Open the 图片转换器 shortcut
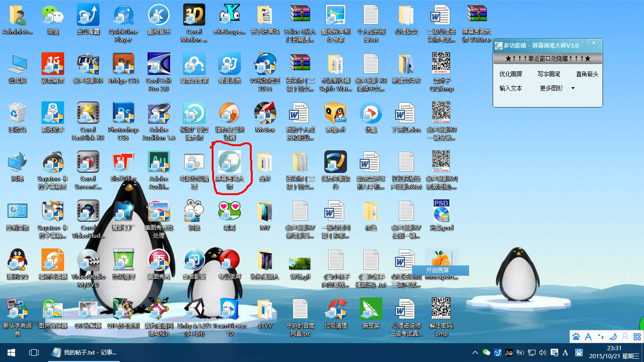Viewport: 644px width, 362px height. (53, 314)
